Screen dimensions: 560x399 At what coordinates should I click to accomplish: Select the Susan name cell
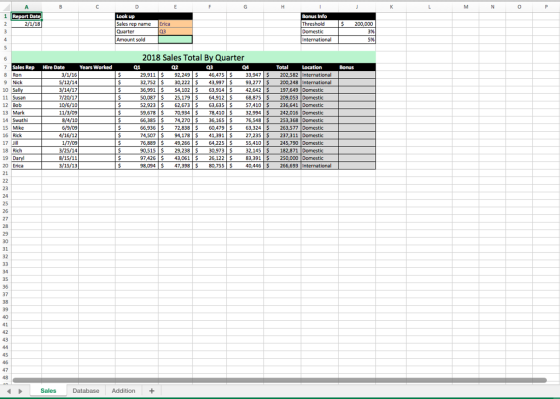tap(26, 98)
